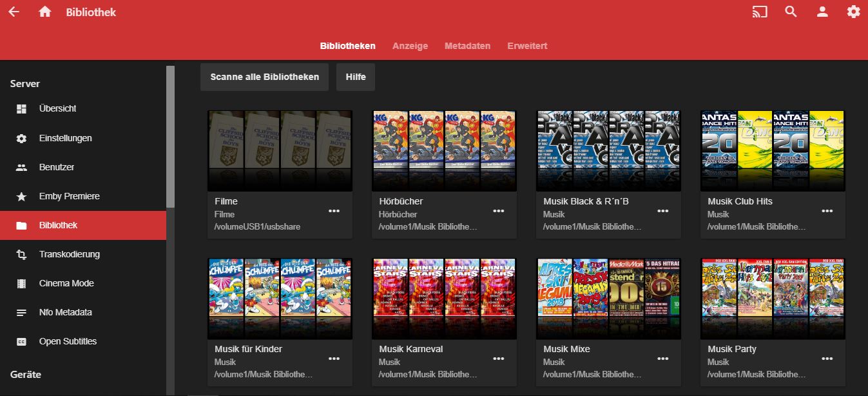Open the settings gear icon in the header
Image resolution: width=868 pixels, height=396 pixels.
(x=854, y=12)
